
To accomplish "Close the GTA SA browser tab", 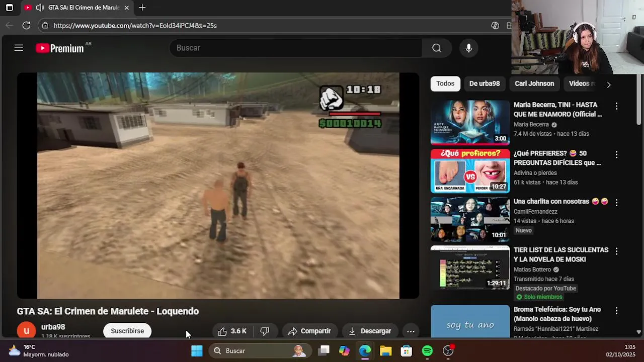I will (x=127, y=8).
